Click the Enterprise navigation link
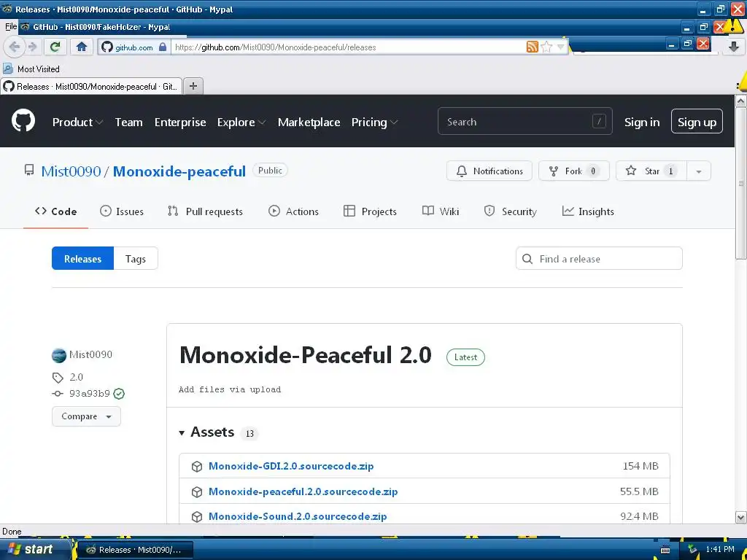747x560 pixels. pos(180,122)
